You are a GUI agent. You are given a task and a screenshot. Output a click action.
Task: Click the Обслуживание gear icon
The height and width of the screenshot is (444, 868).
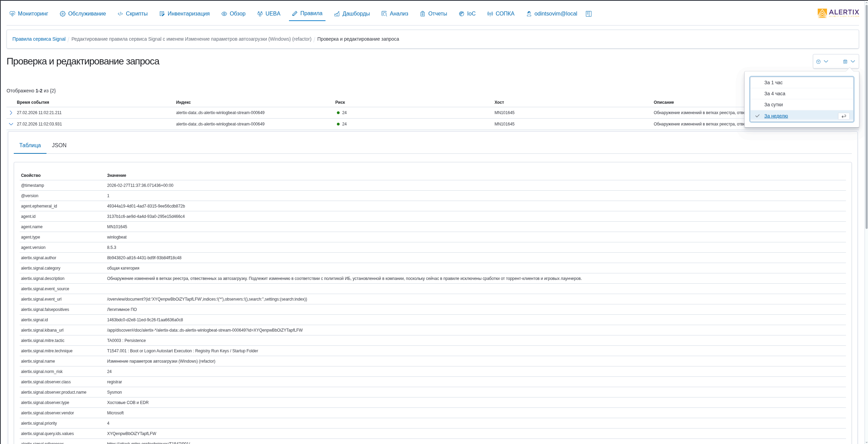(x=62, y=14)
